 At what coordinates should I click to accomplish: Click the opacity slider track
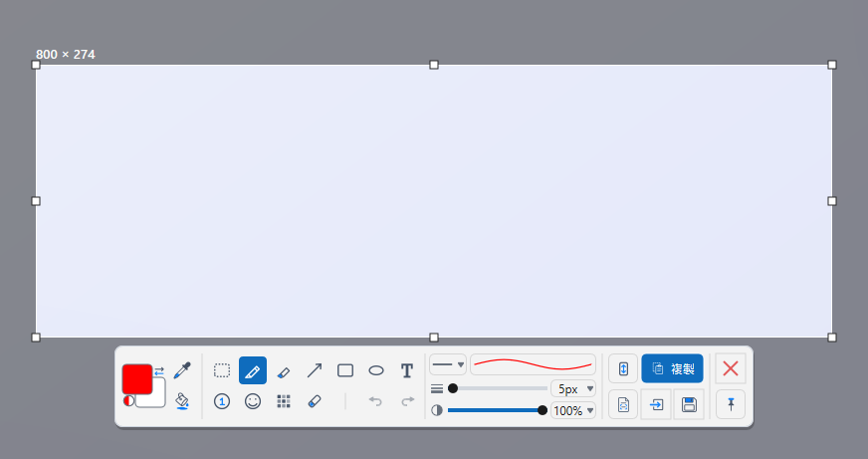point(496,410)
